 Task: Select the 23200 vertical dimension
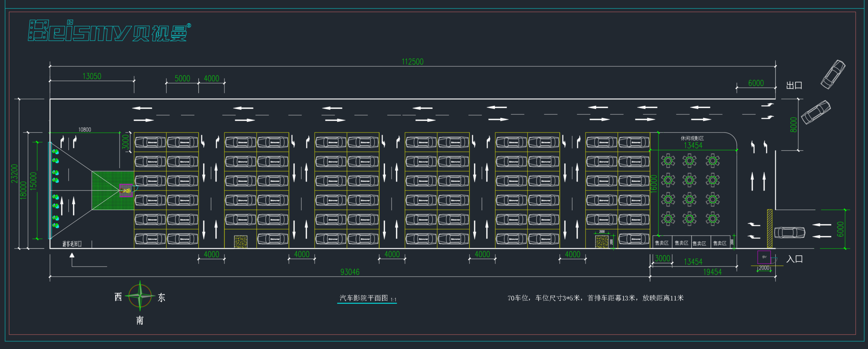[x=14, y=173]
